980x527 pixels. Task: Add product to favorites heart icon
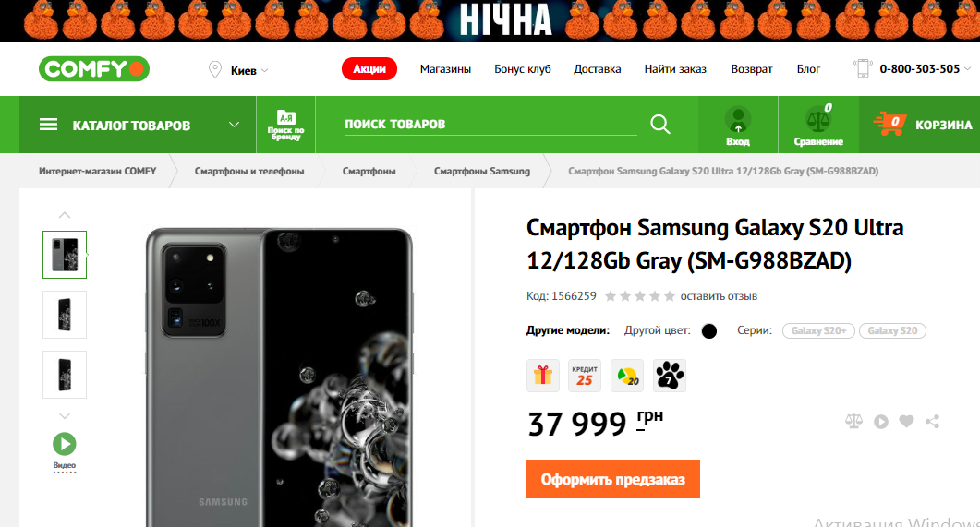click(x=906, y=422)
